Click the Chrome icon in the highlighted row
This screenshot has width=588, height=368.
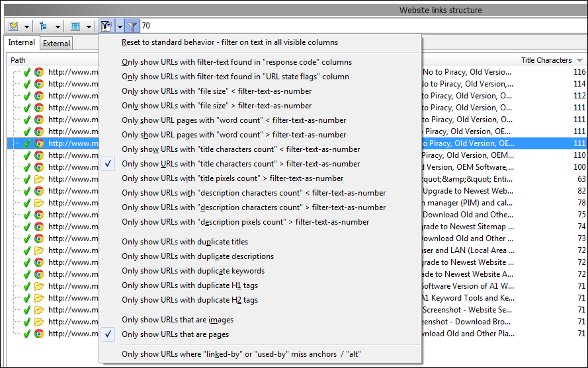39,143
